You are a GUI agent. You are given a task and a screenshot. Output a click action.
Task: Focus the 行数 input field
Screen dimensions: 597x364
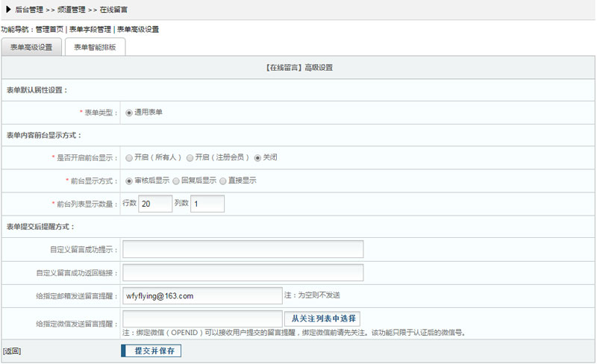tap(155, 204)
